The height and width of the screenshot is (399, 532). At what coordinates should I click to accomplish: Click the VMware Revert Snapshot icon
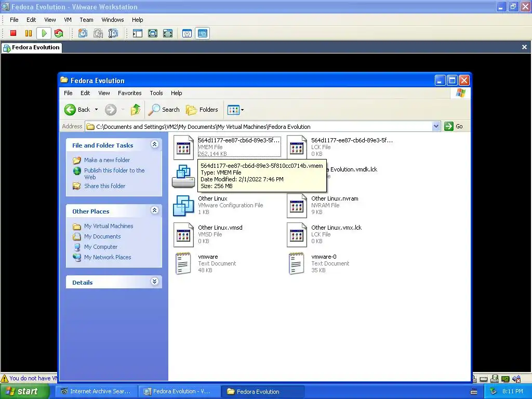(x=98, y=33)
